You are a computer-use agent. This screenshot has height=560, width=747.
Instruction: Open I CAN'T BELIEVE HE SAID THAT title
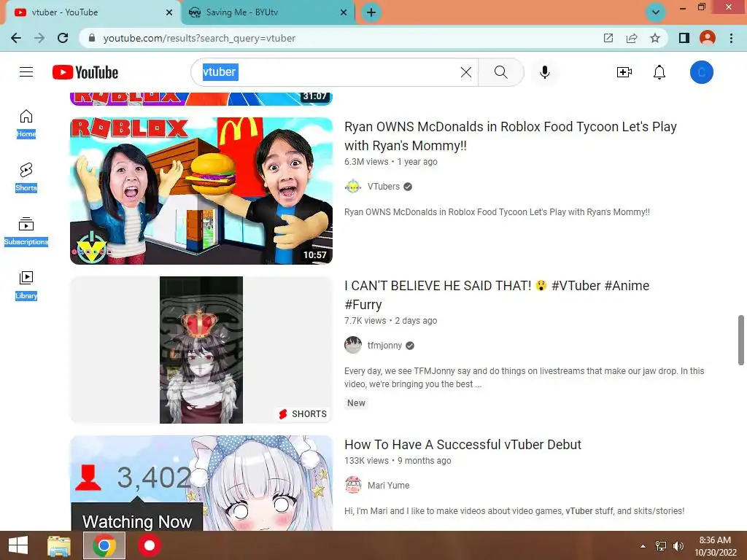497,295
